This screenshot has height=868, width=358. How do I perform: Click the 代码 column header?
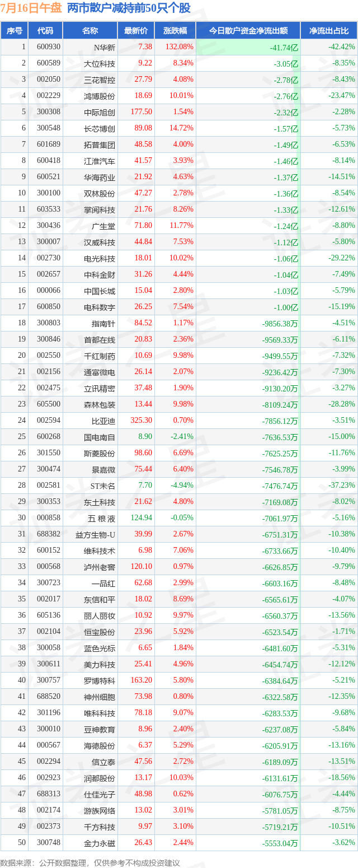[45, 31]
